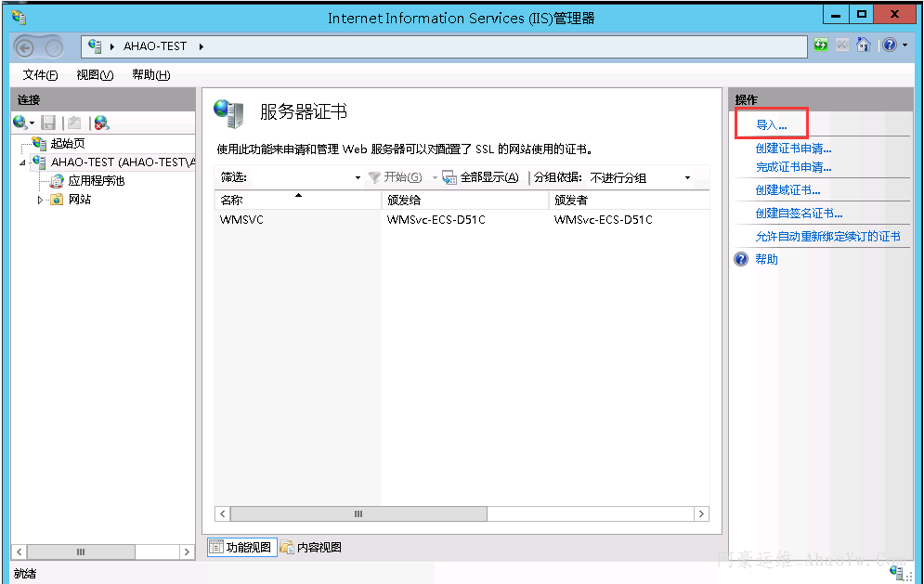
Task: Open the 视图 menu
Action: [94, 75]
